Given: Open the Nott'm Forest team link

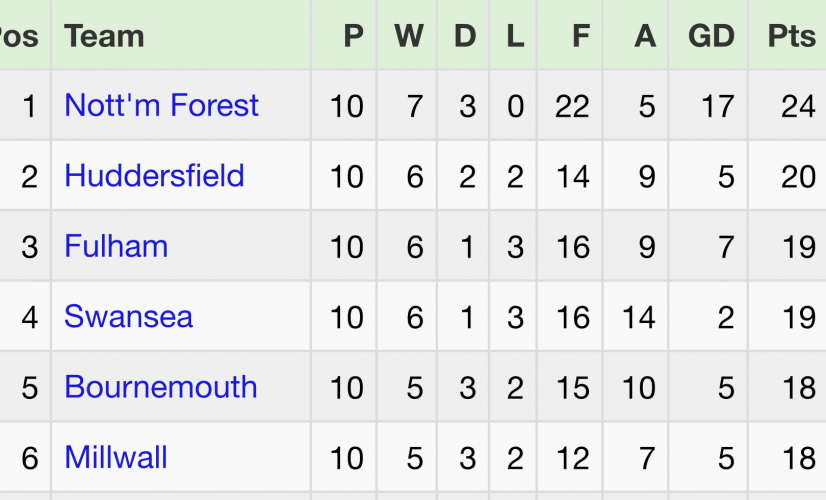Looking at the screenshot, I should 161,105.
